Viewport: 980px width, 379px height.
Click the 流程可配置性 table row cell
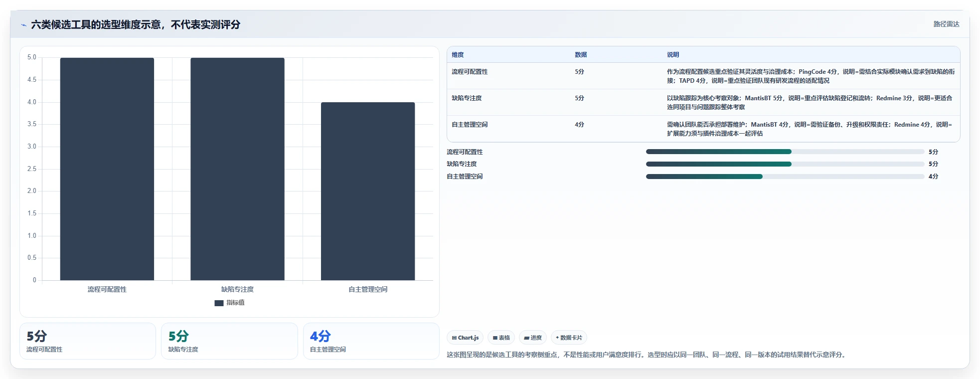click(470, 72)
